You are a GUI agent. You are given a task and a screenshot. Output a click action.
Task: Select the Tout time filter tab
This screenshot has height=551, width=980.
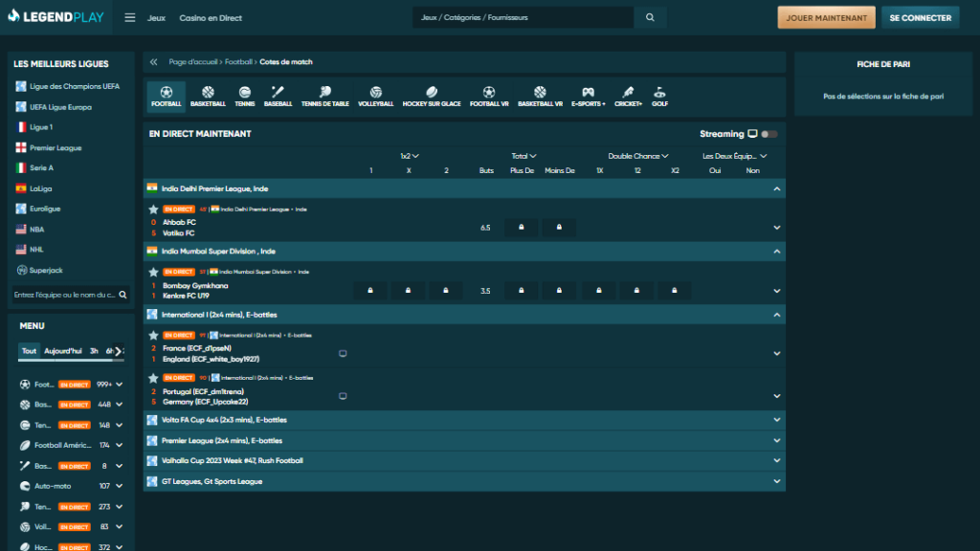pyautogui.click(x=29, y=351)
